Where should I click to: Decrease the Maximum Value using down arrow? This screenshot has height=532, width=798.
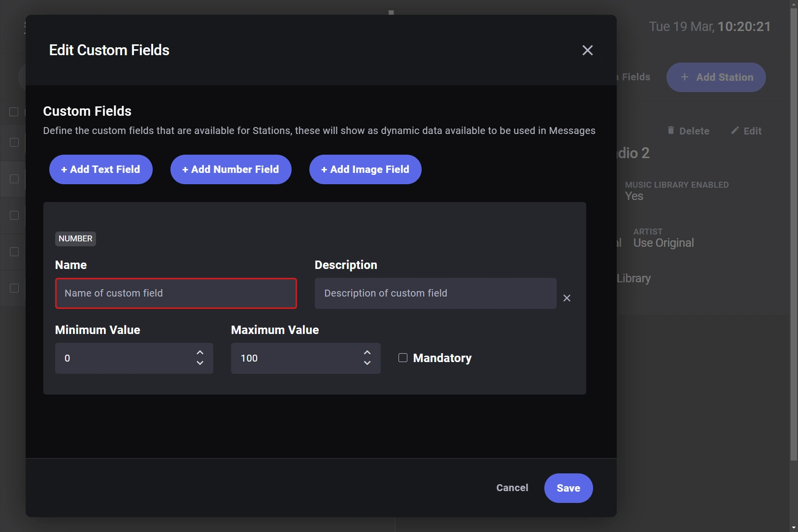click(x=367, y=363)
